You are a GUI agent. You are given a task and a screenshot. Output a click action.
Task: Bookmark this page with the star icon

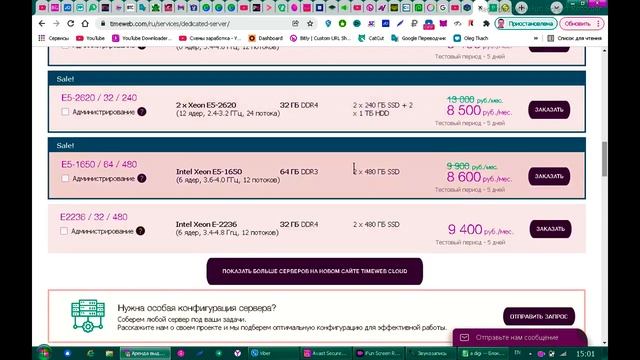[x=310, y=24]
